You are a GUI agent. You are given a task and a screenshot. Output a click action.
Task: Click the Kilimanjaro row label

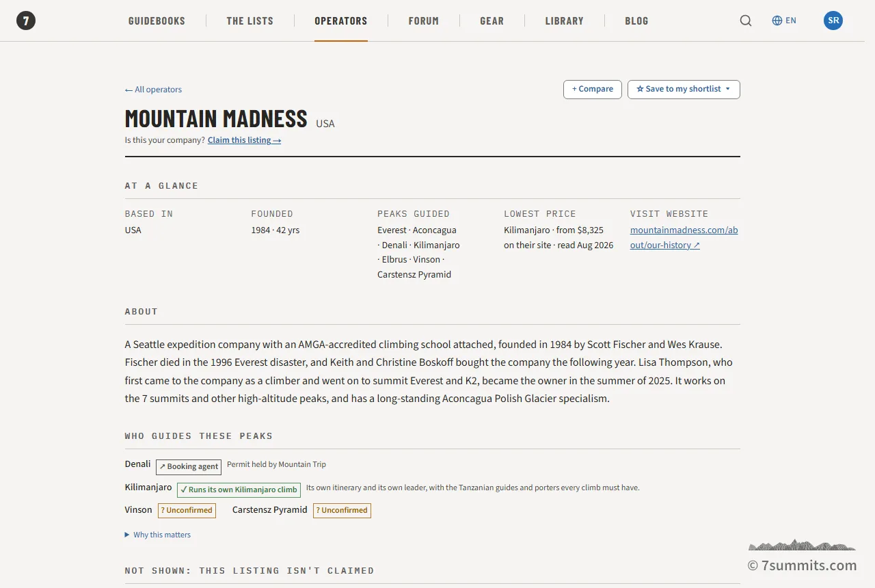coord(148,487)
